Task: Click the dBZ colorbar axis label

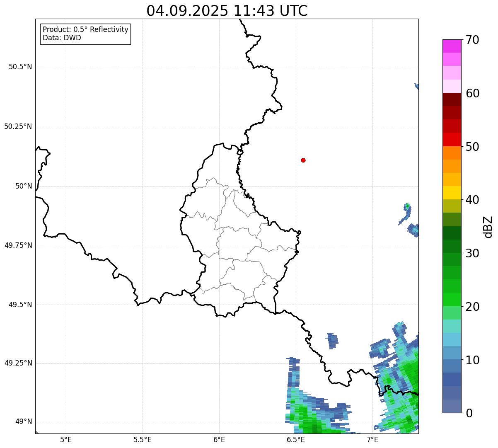Action: (x=488, y=227)
